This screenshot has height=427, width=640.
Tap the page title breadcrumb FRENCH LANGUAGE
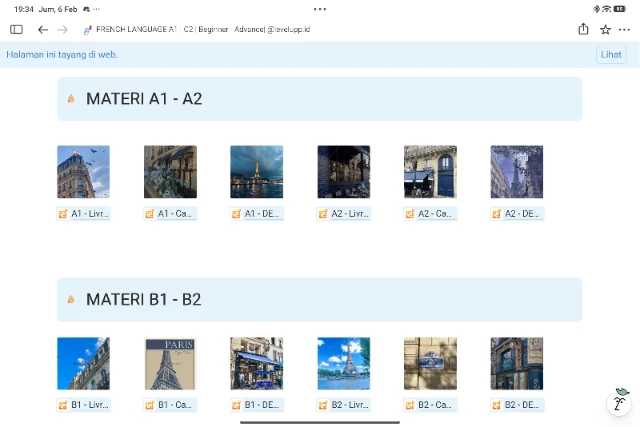click(137, 30)
